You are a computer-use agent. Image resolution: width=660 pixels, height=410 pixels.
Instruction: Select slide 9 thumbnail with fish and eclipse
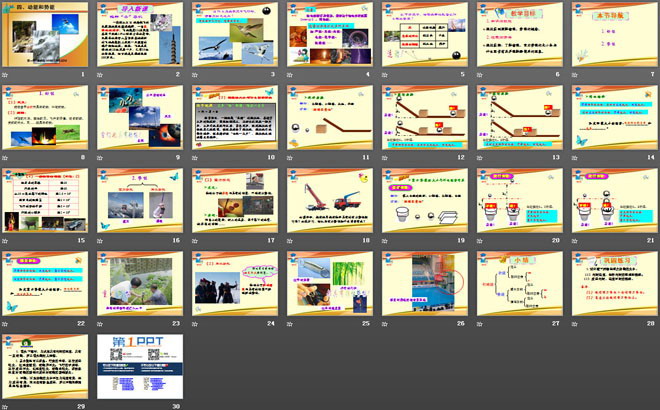[x=140, y=117]
